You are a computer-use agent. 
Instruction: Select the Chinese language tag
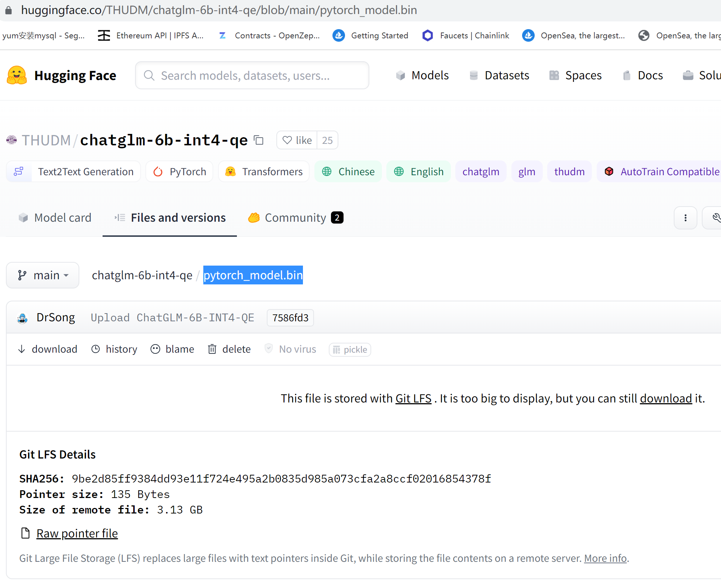[348, 172]
